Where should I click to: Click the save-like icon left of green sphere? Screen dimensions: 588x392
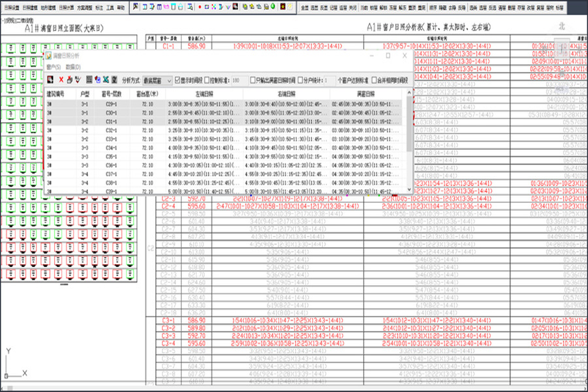click(x=266, y=6)
